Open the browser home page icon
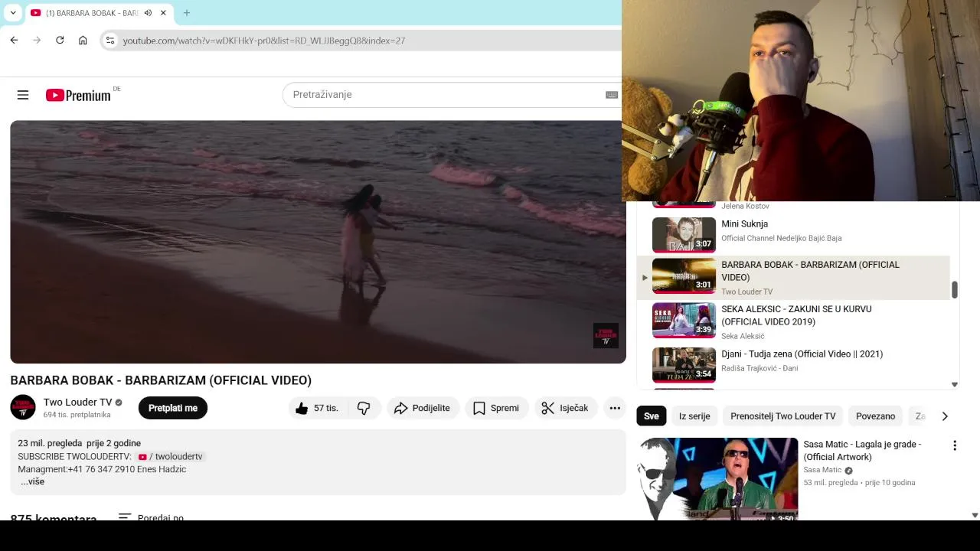Screen dimensions: 980x551 point(83,40)
